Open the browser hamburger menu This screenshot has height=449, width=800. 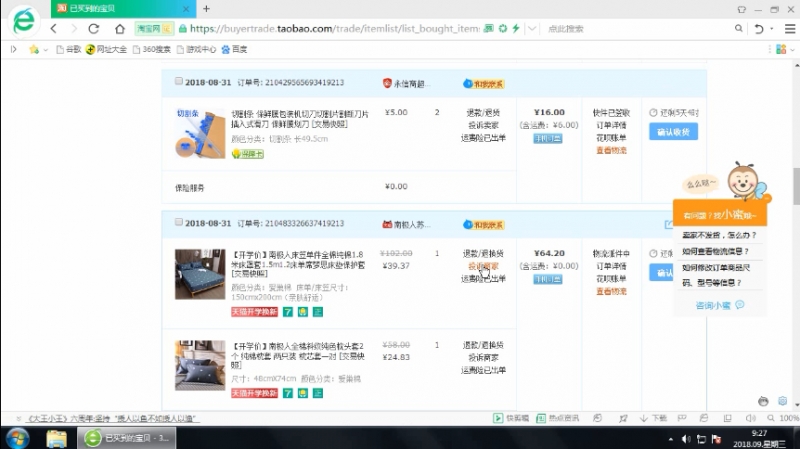pos(790,29)
